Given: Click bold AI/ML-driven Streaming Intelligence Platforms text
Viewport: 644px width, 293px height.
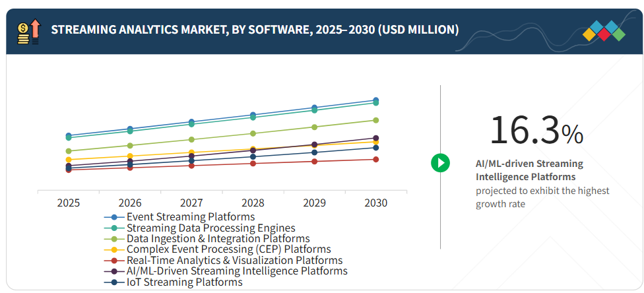Looking at the screenshot, I should [529, 170].
